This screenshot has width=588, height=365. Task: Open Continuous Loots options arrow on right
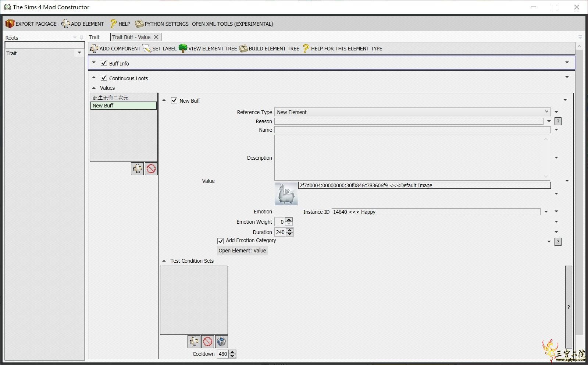coord(567,77)
